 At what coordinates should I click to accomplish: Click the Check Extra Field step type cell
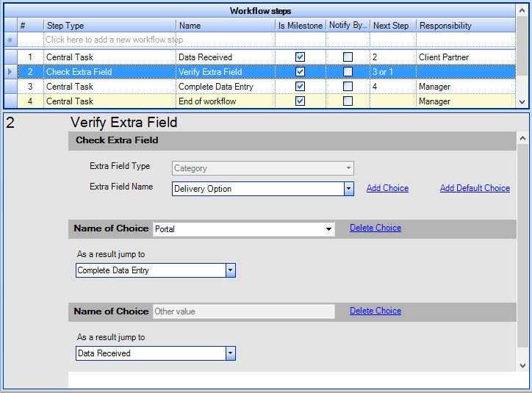tap(109, 71)
